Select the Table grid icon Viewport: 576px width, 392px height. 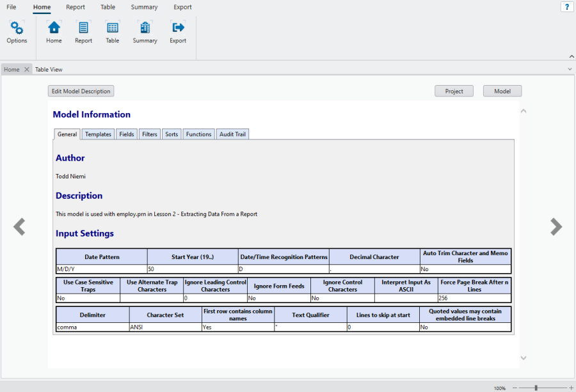tap(113, 28)
